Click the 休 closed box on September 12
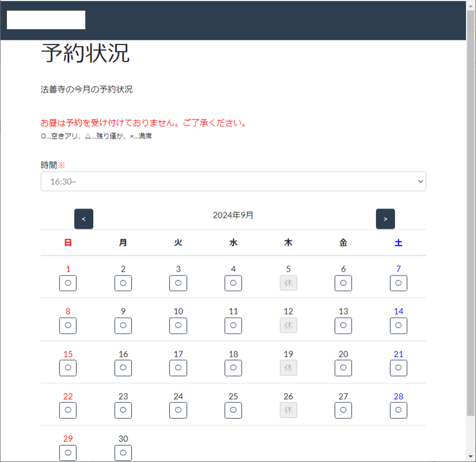476x462 pixels. point(288,325)
